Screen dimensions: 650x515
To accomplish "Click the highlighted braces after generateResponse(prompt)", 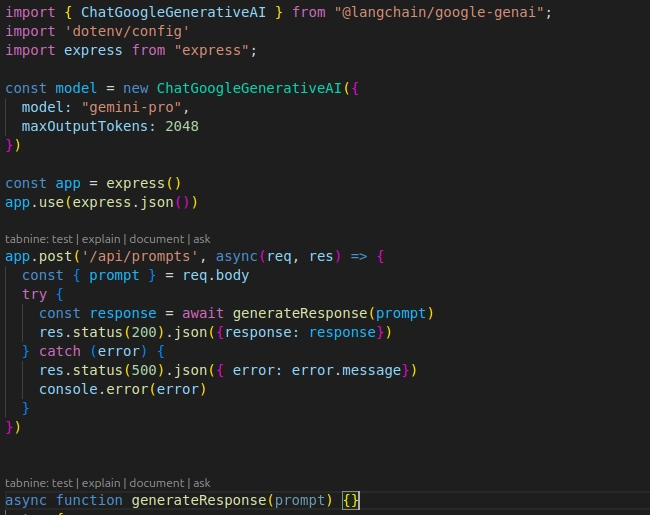I will click(x=350, y=500).
